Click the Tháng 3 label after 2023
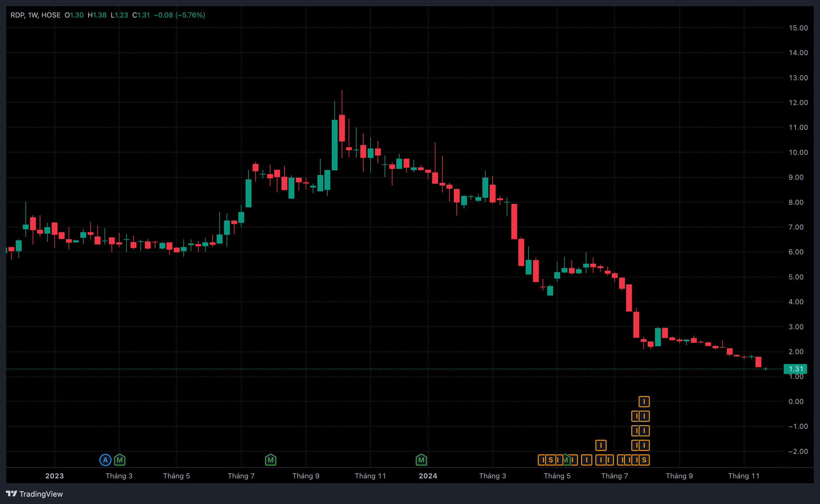 tap(119, 476)
